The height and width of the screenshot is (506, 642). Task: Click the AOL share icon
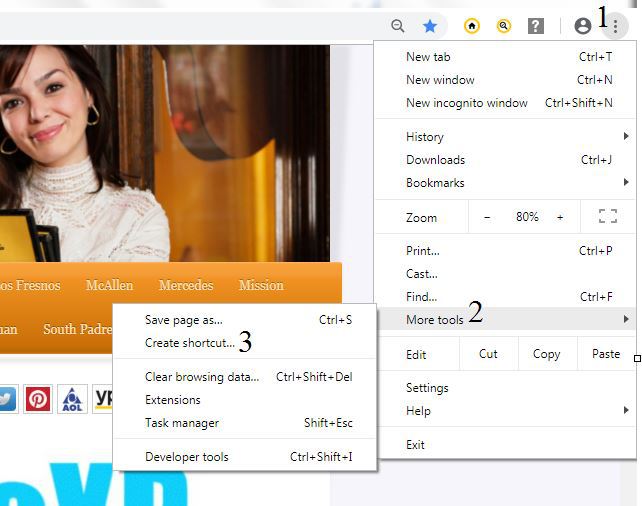coord(72,398)
